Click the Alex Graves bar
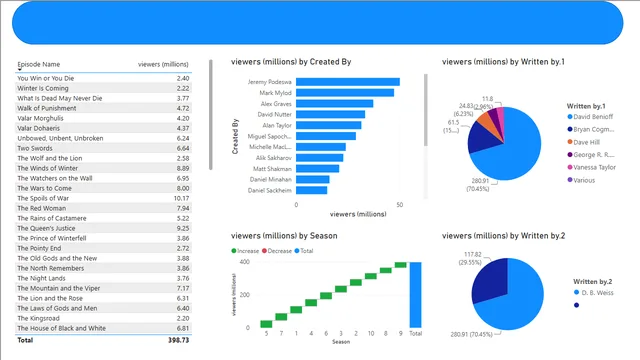Viewport: 640px width, 360px height. click(x=335, y=104)
